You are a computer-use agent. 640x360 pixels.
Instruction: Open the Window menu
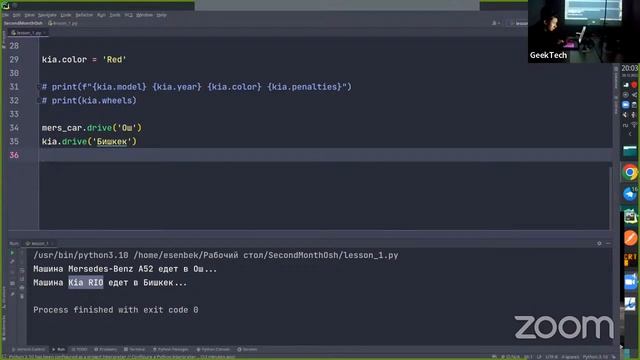[144, 15]
